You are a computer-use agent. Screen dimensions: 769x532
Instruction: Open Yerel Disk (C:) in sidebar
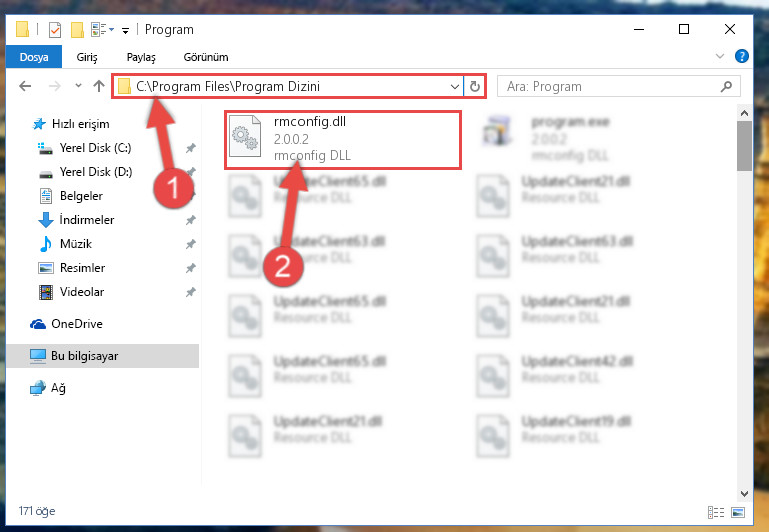tap(96, 148)
